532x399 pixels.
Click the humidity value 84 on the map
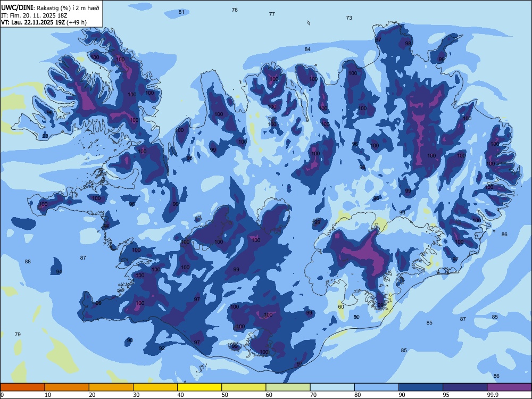point(307,49)
